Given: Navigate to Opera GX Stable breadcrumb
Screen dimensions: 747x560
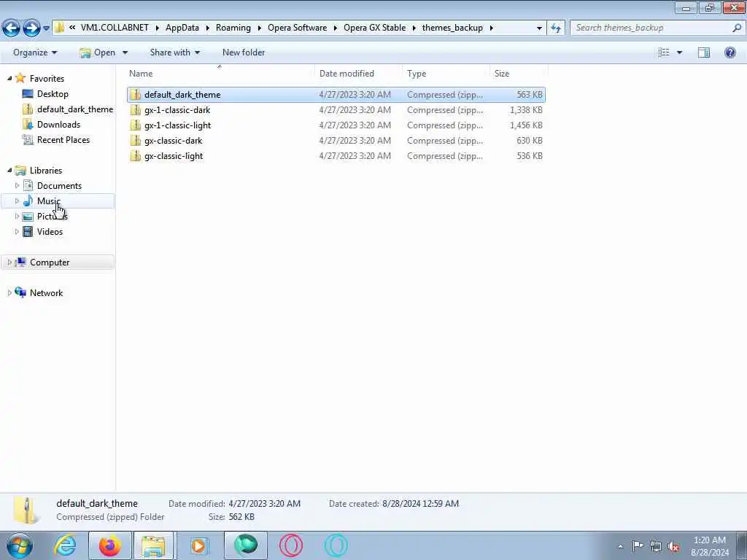Looking at the screenshot, I should point(374,28).
